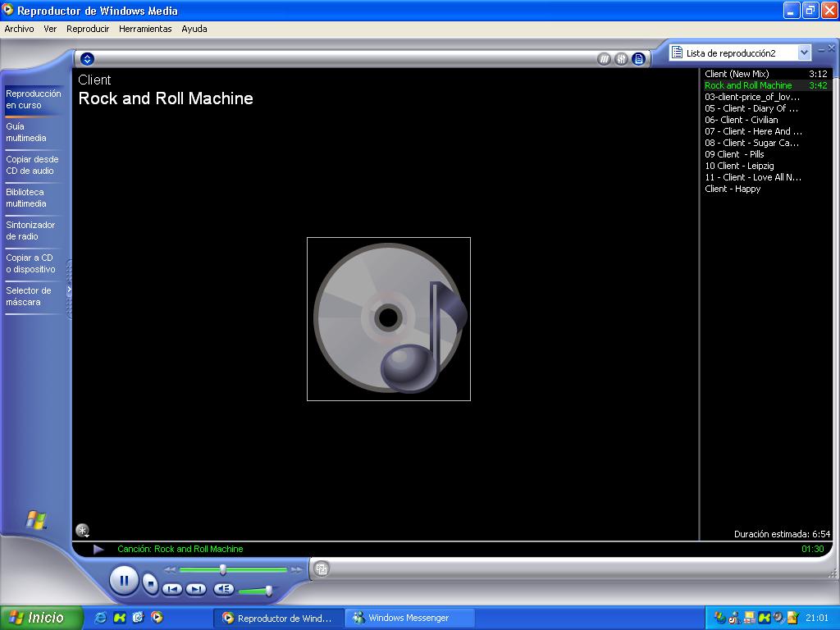The height and width of the screenshot is (630, 840).
Task: Click the speaker volume tray icon
Action: [779, 619]
